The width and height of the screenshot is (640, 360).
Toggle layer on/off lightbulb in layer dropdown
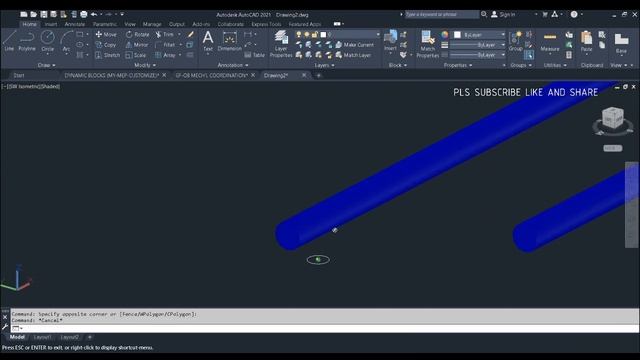[x=299, y=35]
